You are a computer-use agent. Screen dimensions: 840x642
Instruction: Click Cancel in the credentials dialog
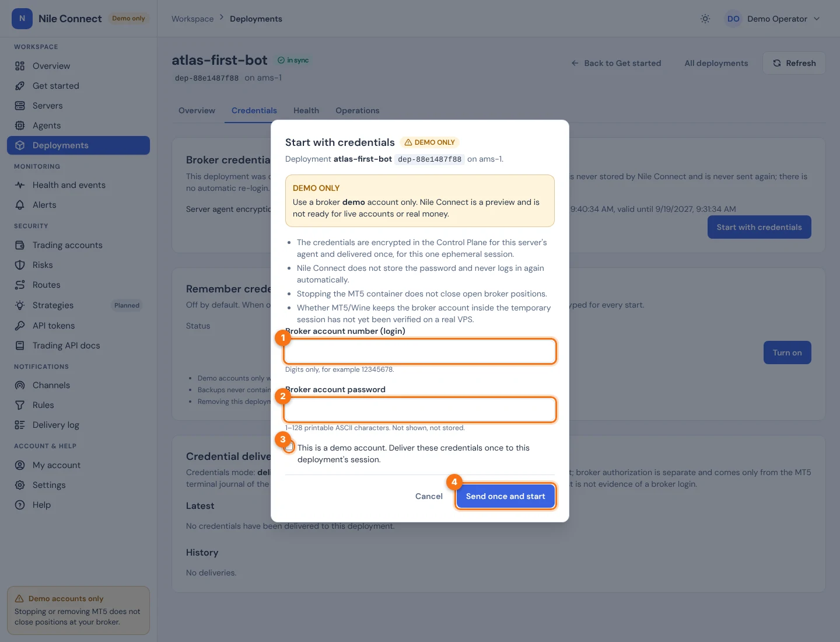tap(429, 496)
